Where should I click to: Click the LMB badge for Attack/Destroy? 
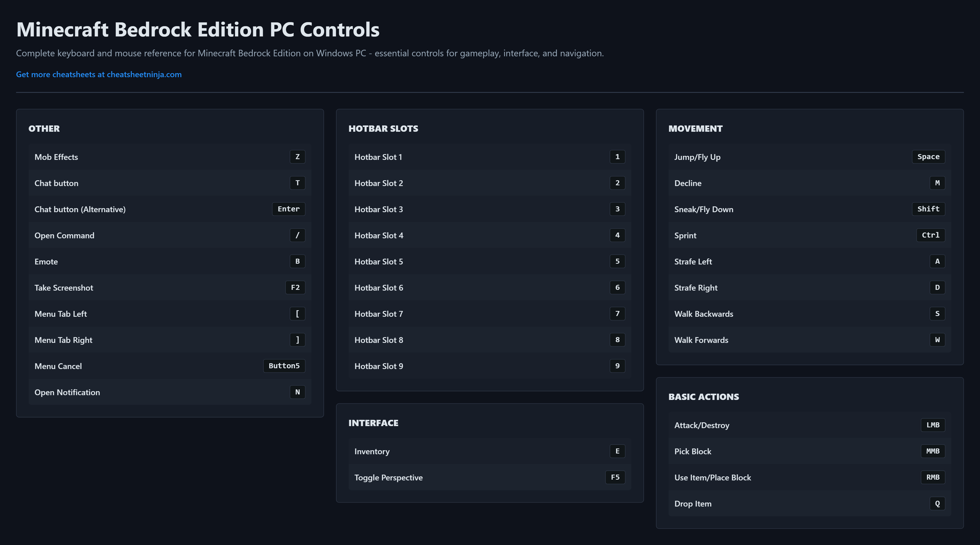tap(932, 425)
